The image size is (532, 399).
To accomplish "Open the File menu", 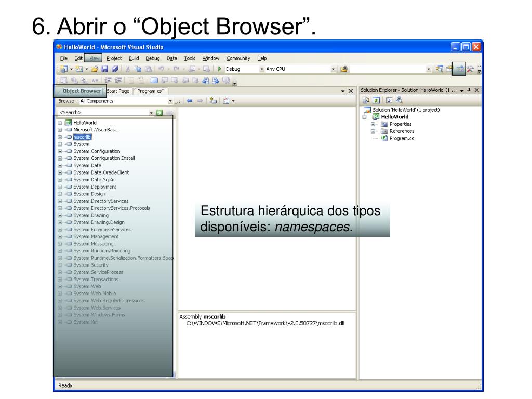I will click(64, 58).
